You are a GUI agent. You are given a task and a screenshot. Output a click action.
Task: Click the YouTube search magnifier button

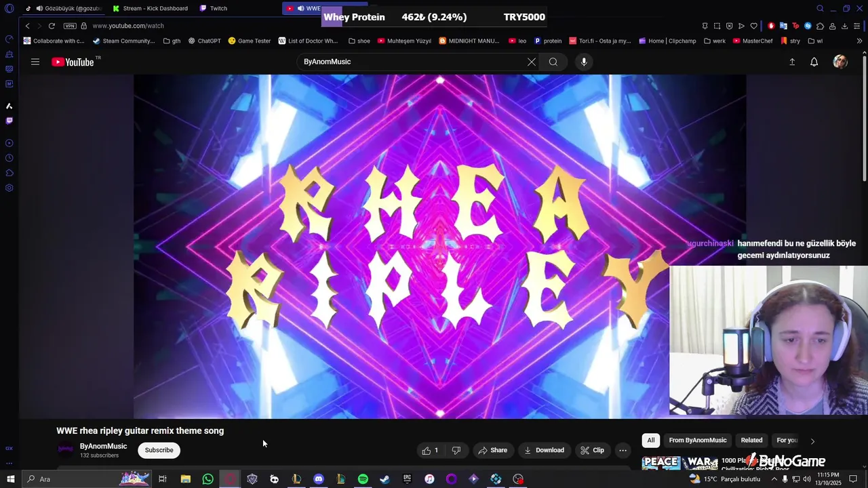pos(553,62)
